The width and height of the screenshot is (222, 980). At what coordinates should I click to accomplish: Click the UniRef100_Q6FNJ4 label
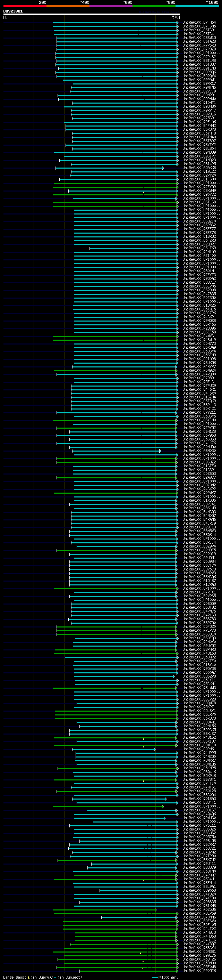[199, 883]
